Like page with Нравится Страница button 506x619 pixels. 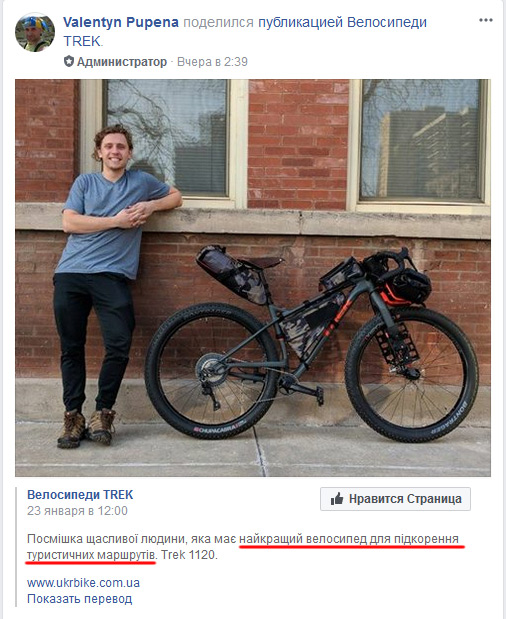click(395, 499)
